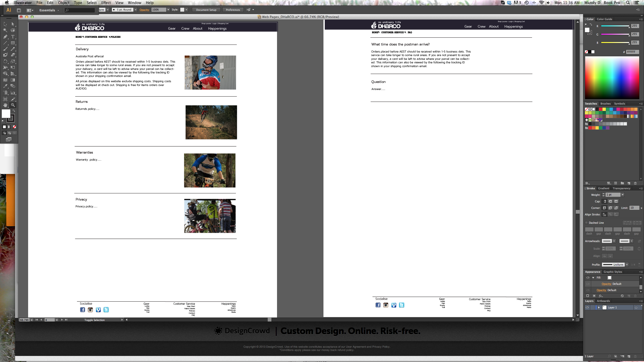Screen dimensions: 644x362
Task: Select the Magic Wand tool
Action: click(5, 30)
